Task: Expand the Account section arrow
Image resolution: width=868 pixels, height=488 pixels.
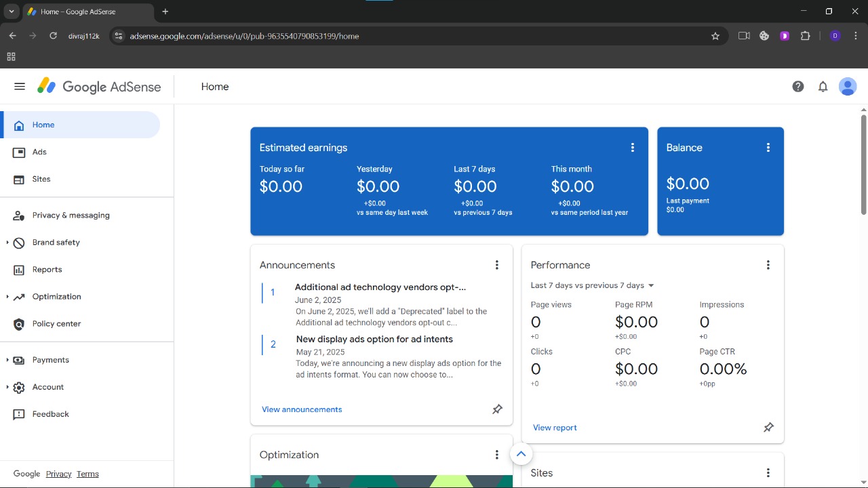Action: 7,387
